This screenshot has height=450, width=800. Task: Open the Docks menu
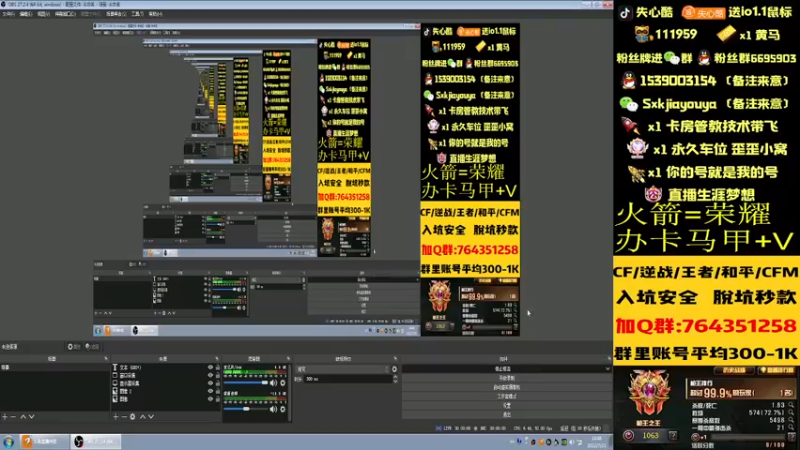[65, 14]
